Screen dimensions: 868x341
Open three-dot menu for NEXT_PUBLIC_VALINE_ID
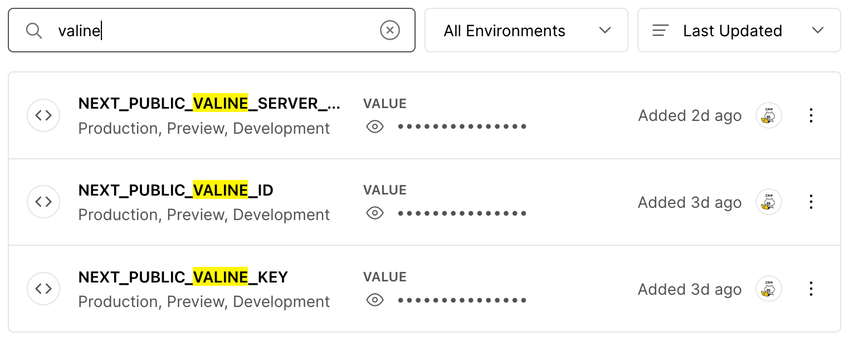(811, 202)
